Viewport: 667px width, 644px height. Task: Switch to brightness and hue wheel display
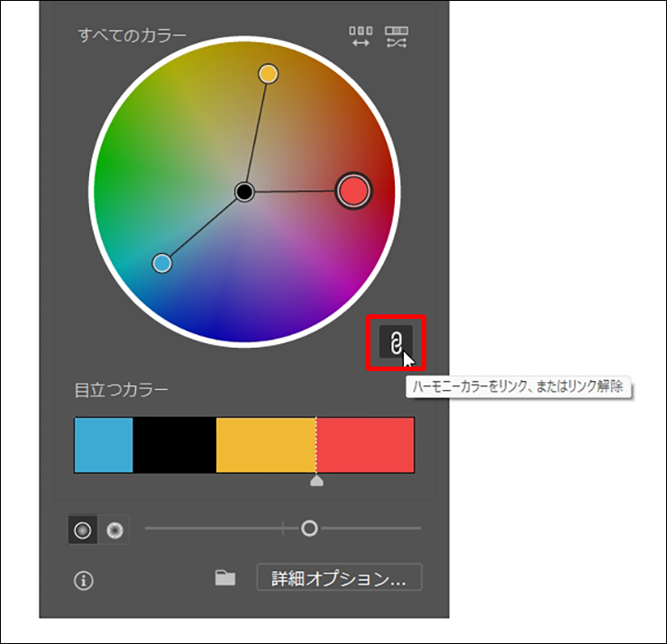114,531
